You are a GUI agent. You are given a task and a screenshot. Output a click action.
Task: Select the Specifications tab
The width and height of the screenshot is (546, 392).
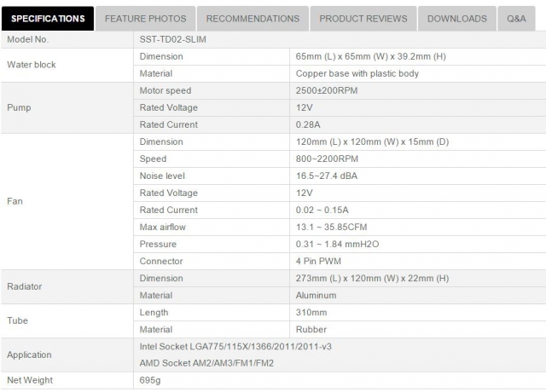(x=47, y=18)
